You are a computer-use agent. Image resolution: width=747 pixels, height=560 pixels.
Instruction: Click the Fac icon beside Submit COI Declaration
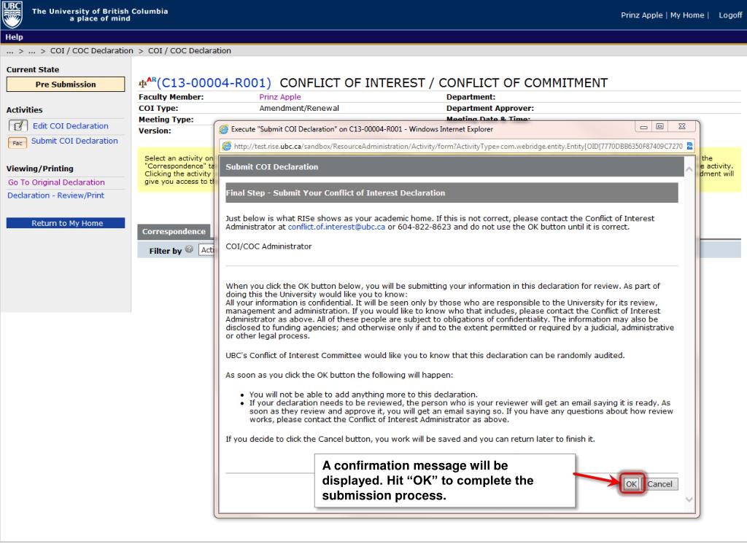18,141
